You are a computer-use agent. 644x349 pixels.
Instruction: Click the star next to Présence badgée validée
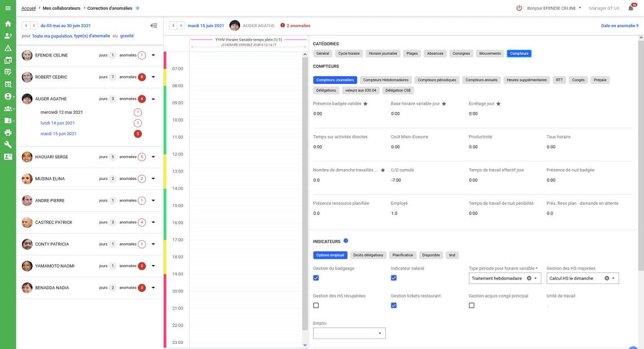coord(365,104)
